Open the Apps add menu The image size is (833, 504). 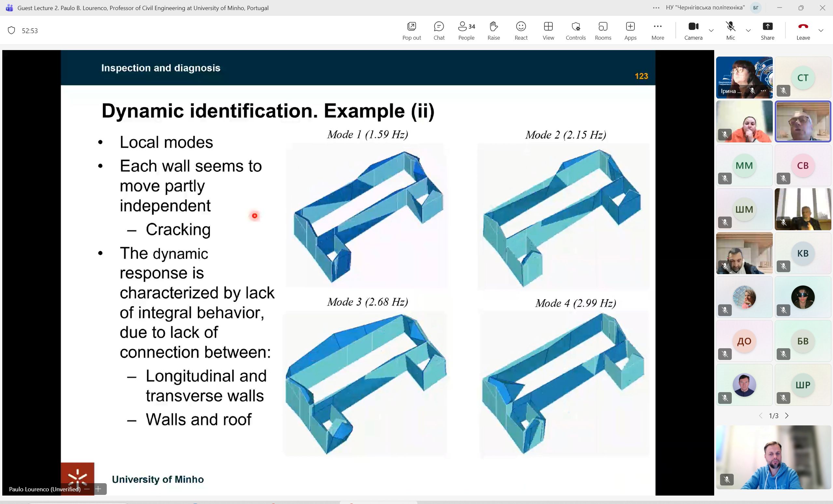630,30
